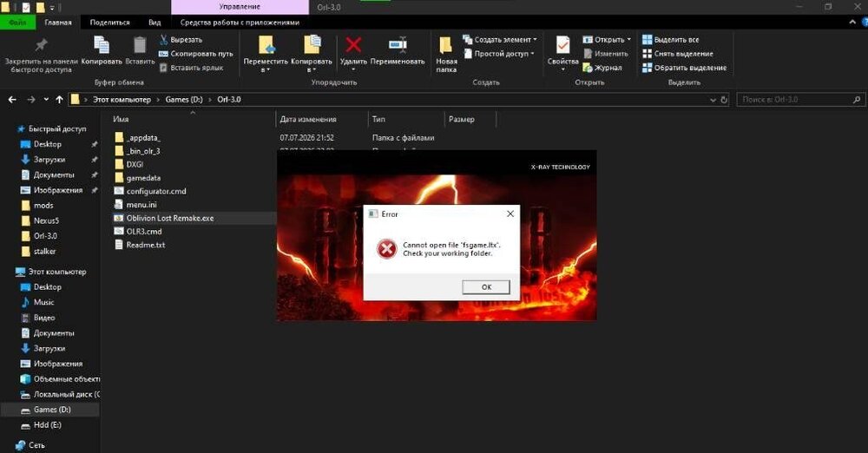The width and height of the screenshot is (868, 453).
Task: Open address bar history dropdown chevron
Action: click(x=713, y=100)
